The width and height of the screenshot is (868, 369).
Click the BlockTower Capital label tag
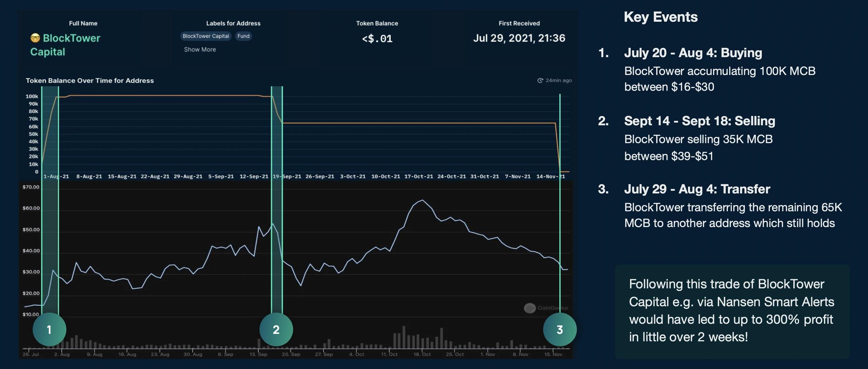pyautogui.click(x=206, y=36)
